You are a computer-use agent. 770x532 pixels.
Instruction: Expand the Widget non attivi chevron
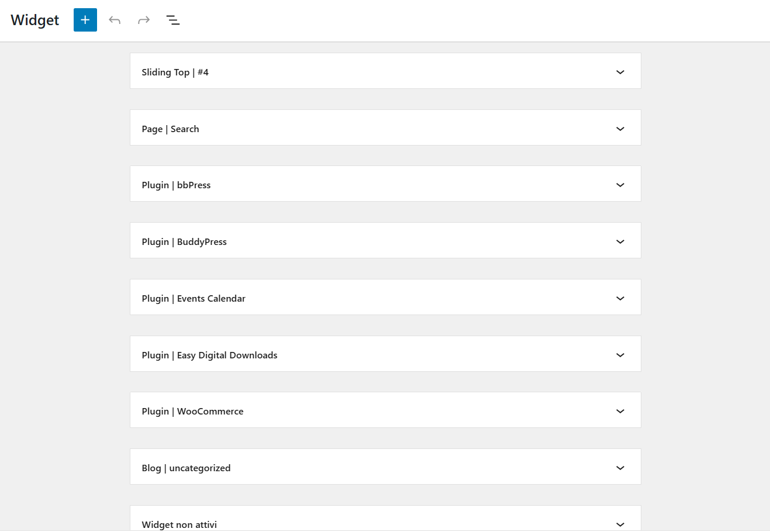[x=620, y=524]
